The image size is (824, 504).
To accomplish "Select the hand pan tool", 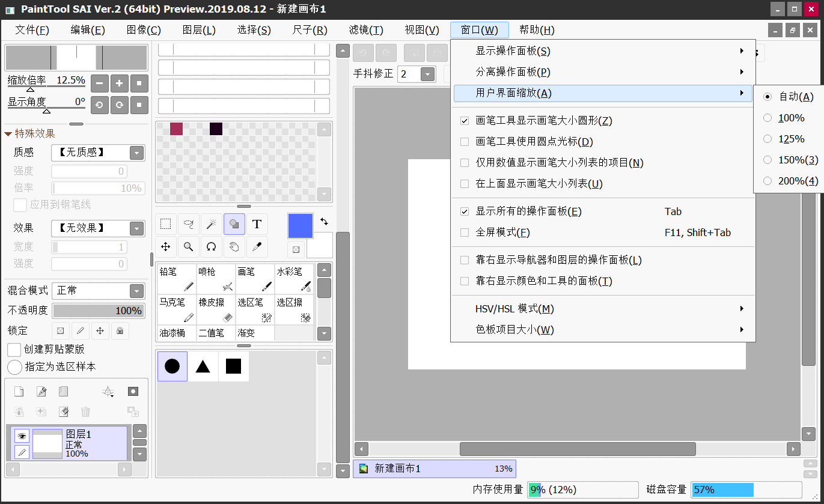I will click(234, 246).
